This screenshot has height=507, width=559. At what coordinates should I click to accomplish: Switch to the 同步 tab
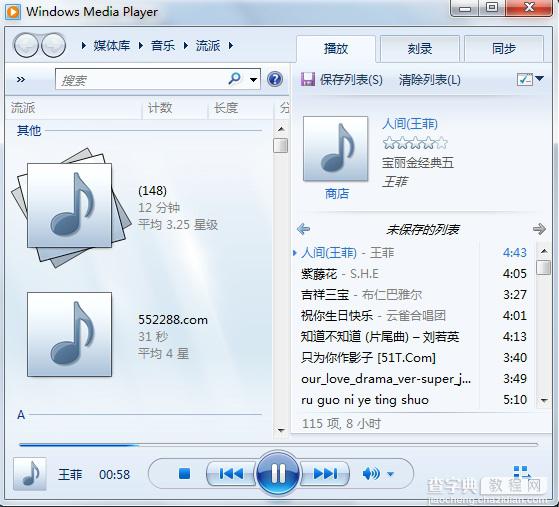pos(504,48)
